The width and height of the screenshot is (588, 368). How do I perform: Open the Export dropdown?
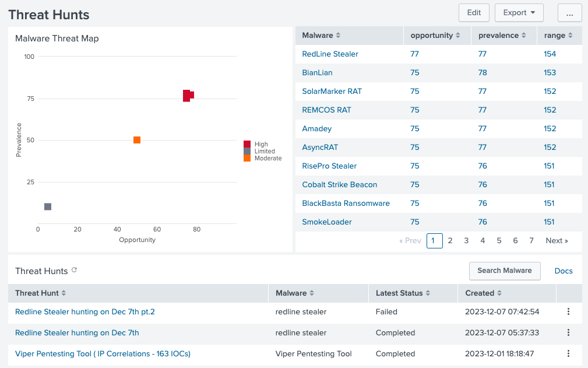point(519,13)
